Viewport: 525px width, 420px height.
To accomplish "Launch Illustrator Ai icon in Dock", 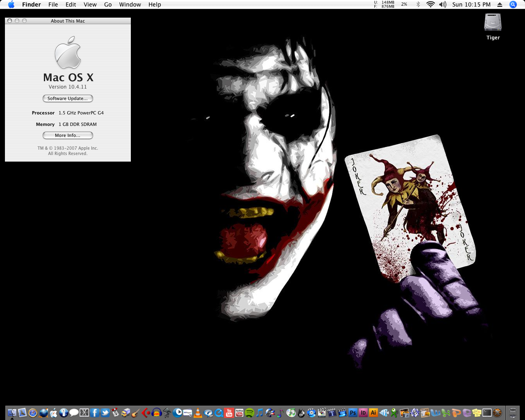I will point(373,413).
